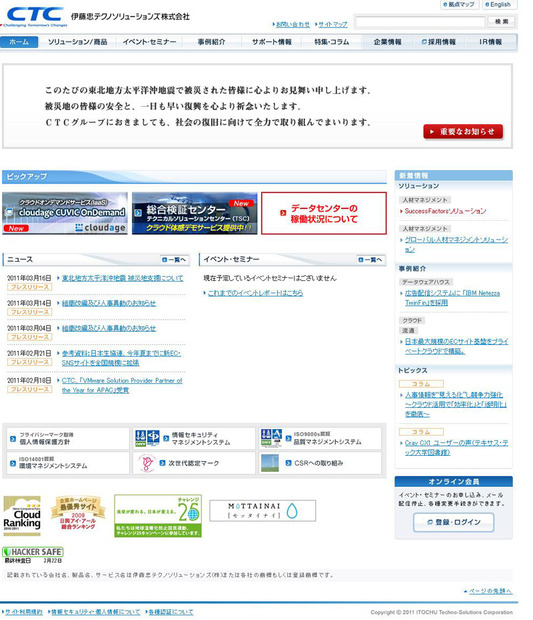Image resolution: width=533 pixels, height=620 pixels.
Task: Open the Cloud Ranking badge
Action: (x=22, y=516)
